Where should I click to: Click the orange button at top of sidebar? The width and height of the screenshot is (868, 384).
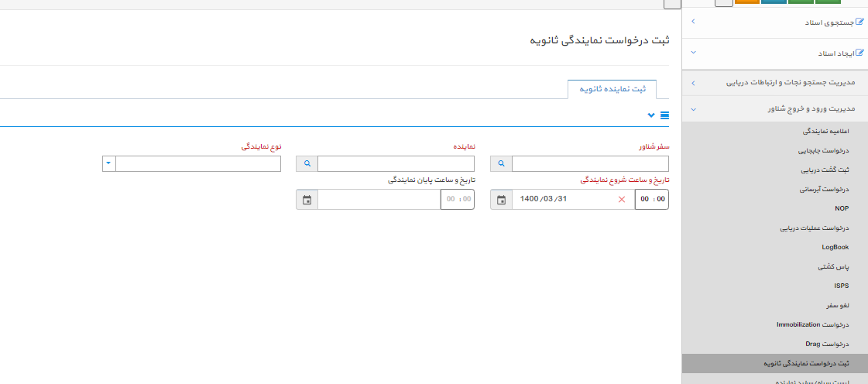(746, 2)
